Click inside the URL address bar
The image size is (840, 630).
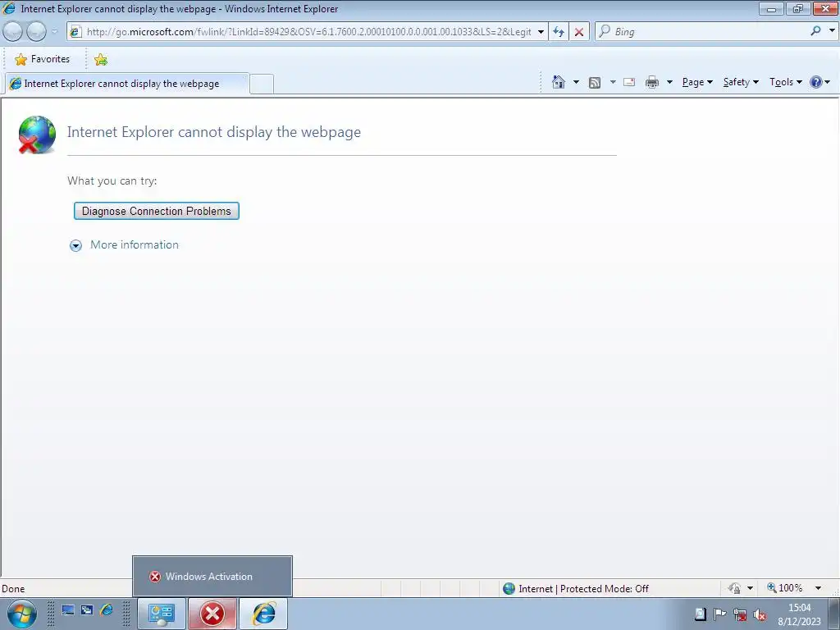(308, 32)
